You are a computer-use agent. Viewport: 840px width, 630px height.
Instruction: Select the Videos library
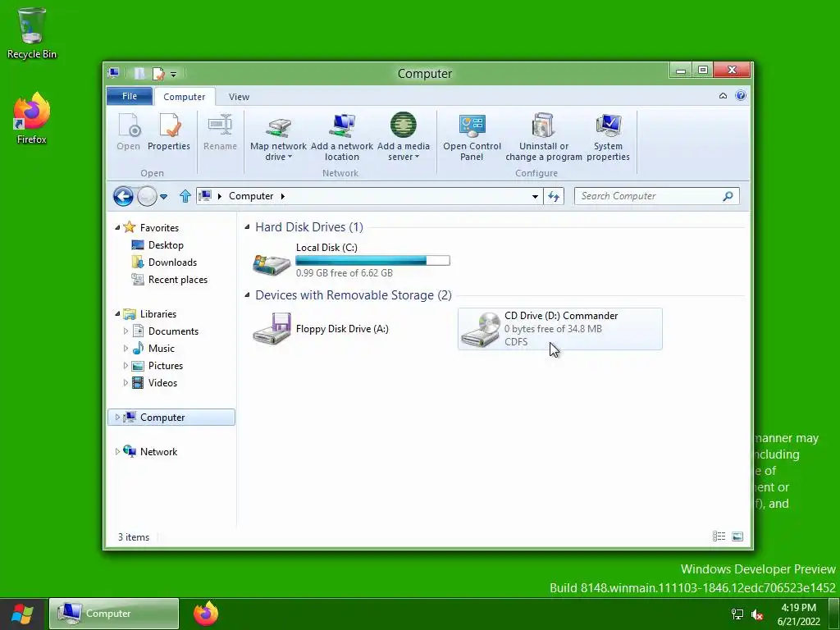(x=162, y=382)
